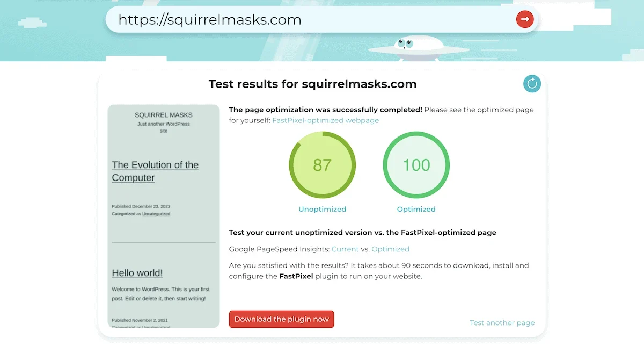The width and height of the screenshot is (644, 361).
Task: Click the red arrow submit button
Action: (525, 19)
